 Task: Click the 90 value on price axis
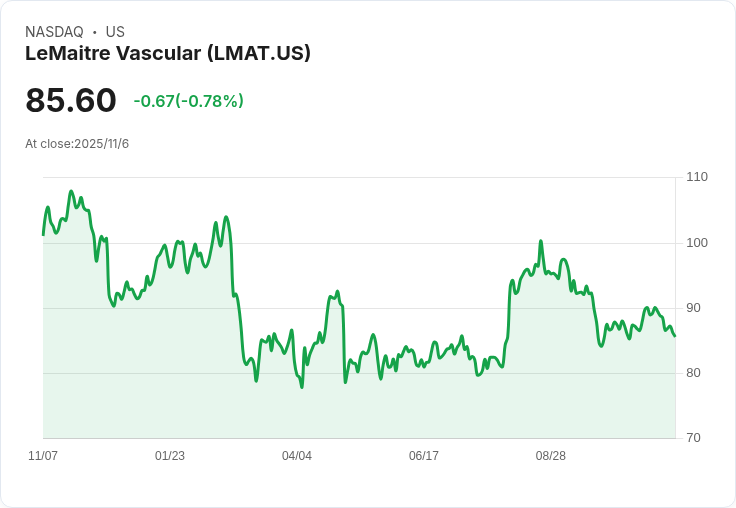pyautogui.click(x=694, y=308)
